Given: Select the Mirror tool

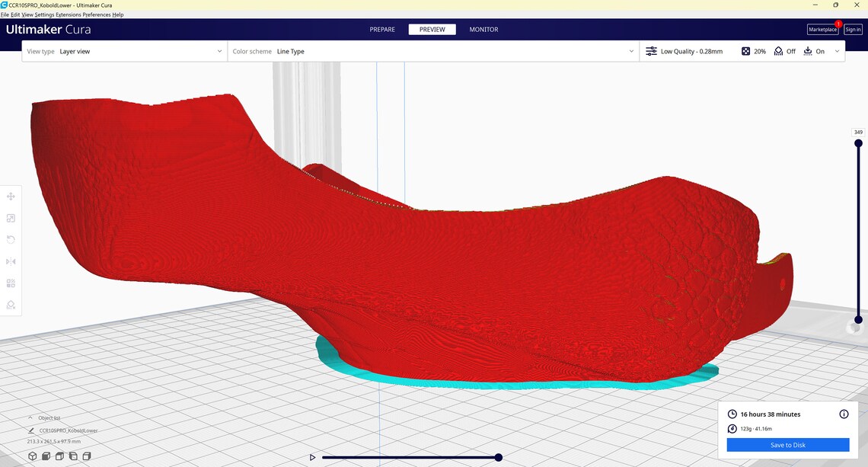Looking at the screenshot, I should 11,261.
